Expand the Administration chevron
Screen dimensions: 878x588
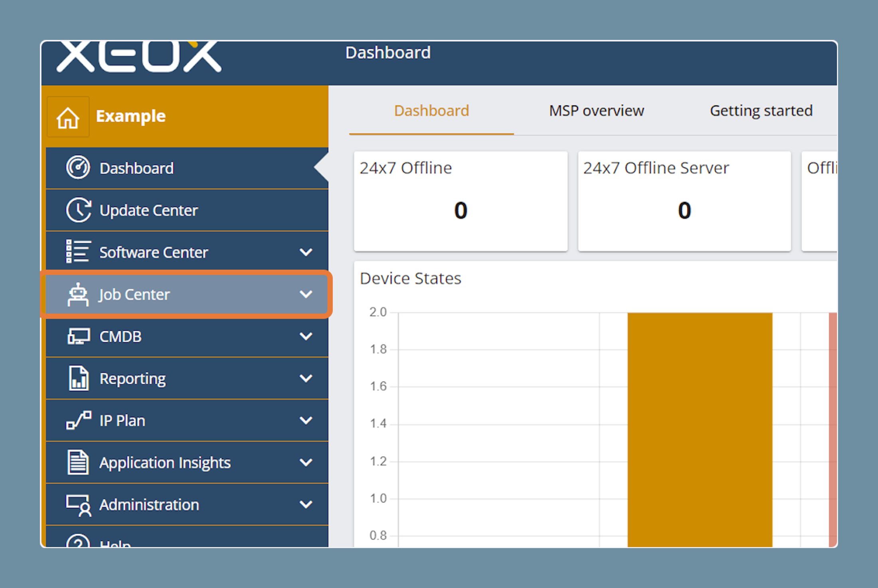coord(306,505)
